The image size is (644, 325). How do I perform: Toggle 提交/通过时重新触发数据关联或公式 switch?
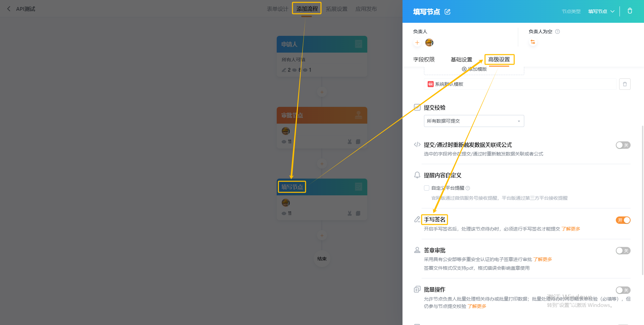[x=623, y=145]
